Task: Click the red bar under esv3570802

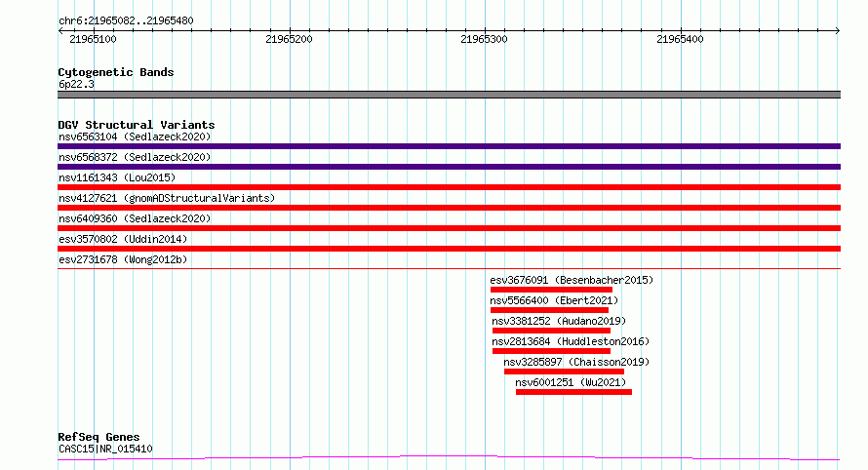Action: tap(449, 249)
